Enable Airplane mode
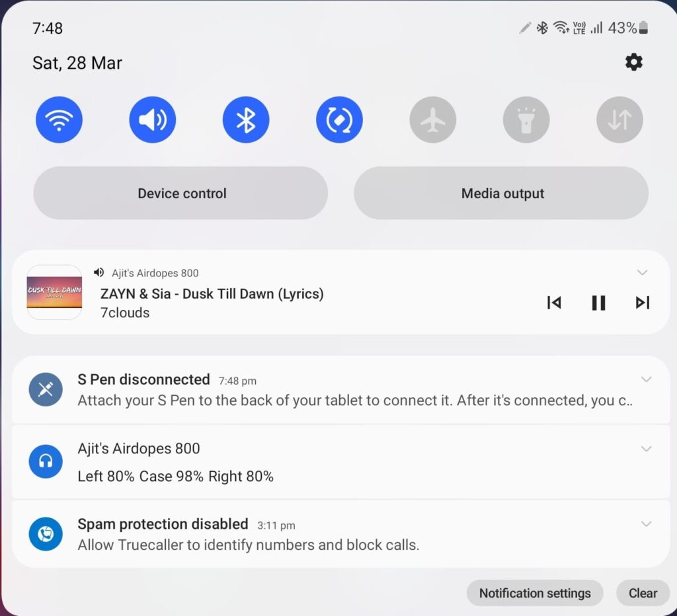This screenshot has width=677, height=616. click(x=433, y=120)
